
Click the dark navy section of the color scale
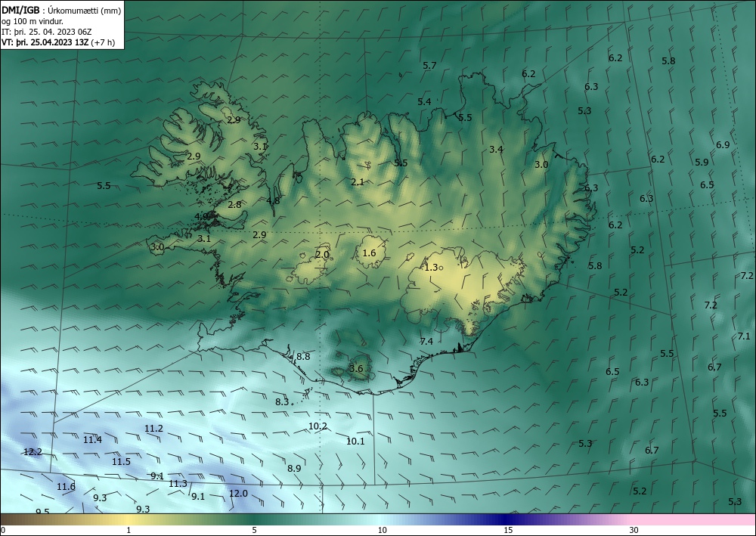pos(507,519)
